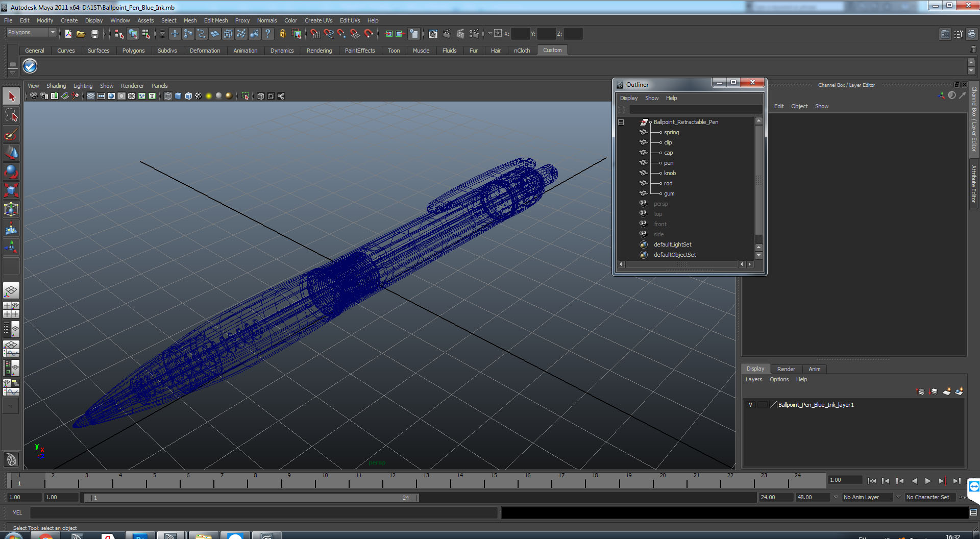The image size is (980, 539).
Task: Click the Maya logo quick layout button
Action: [11, 460]
